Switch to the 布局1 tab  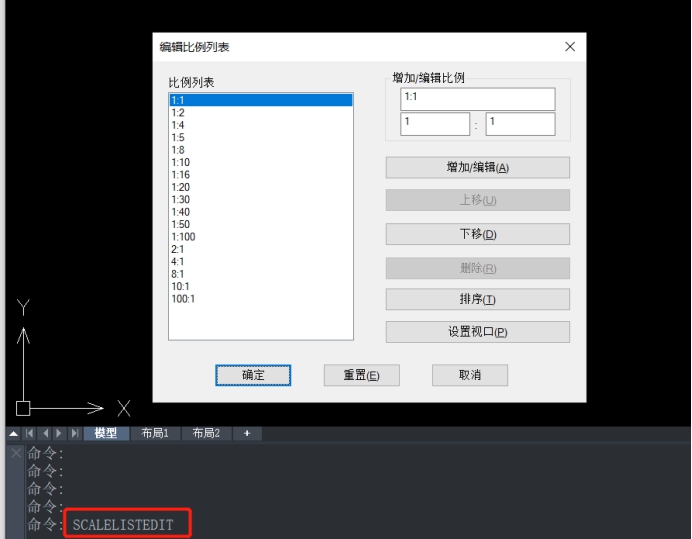coord(154,434)
